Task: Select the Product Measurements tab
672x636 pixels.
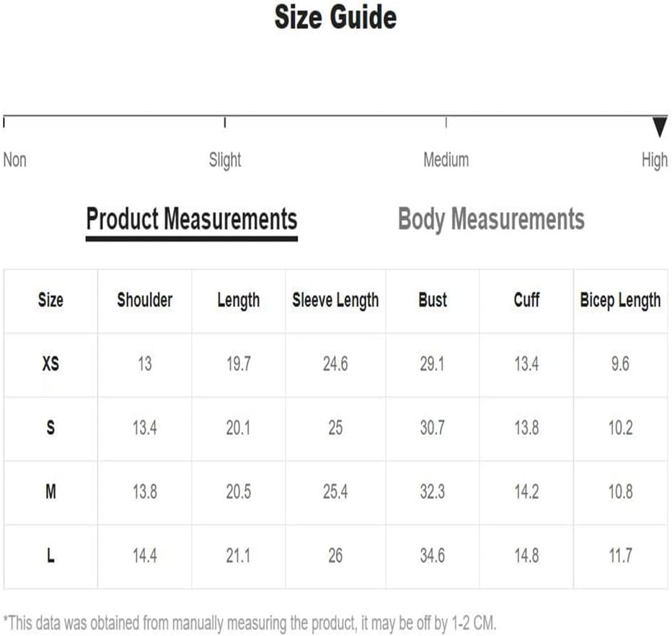Action: [192, 219]
